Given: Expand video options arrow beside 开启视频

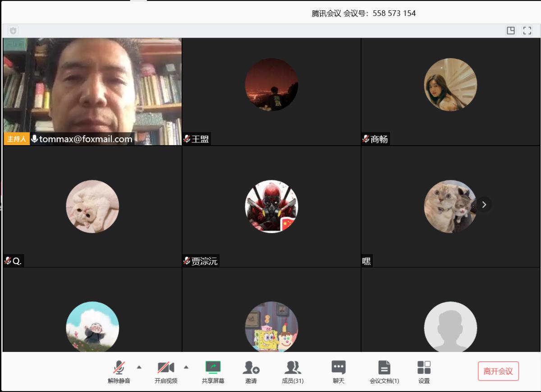Looking at the screenshot, I should pos(186,367).
